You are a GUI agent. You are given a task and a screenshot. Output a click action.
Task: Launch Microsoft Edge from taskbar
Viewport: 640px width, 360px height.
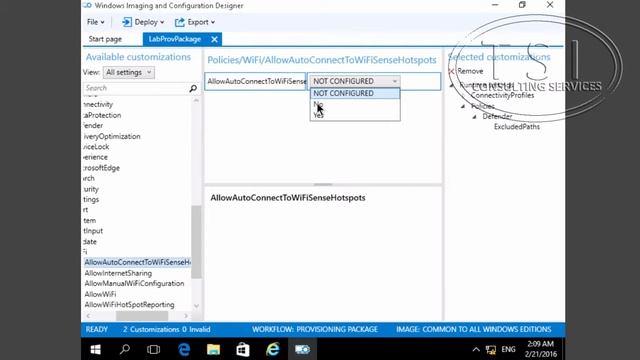click(x=184, y=349)
